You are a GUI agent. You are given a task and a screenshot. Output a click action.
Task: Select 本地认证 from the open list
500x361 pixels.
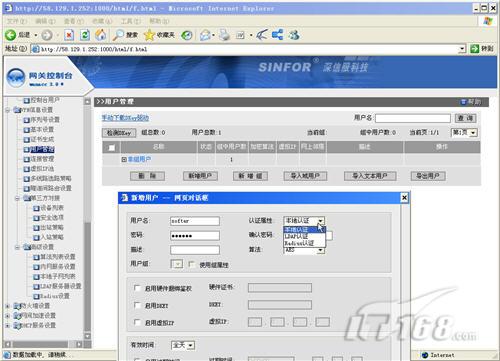[304, 230]
